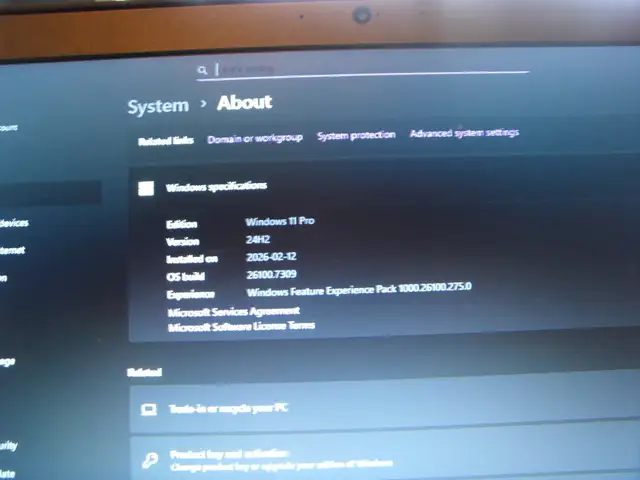The image size is (640, 480).
Task: Open Microsoft Services Agreement link
Action: click(234, 312)
